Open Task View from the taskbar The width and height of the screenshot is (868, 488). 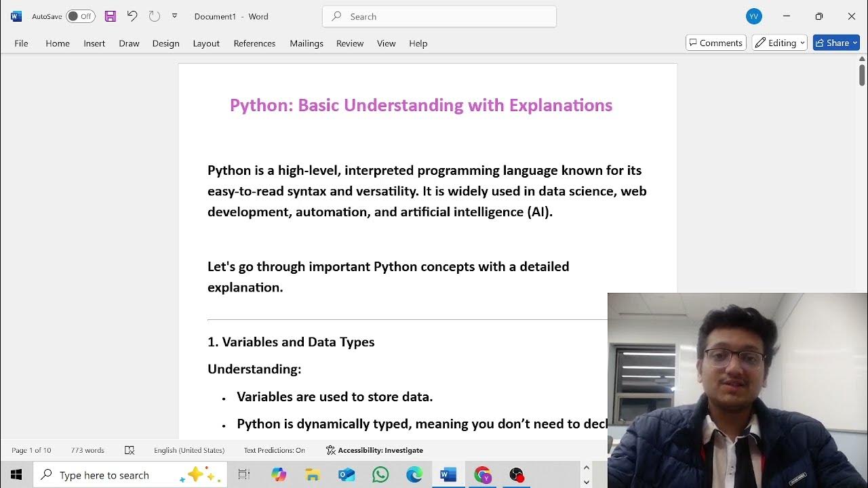(x=244, y=475)
